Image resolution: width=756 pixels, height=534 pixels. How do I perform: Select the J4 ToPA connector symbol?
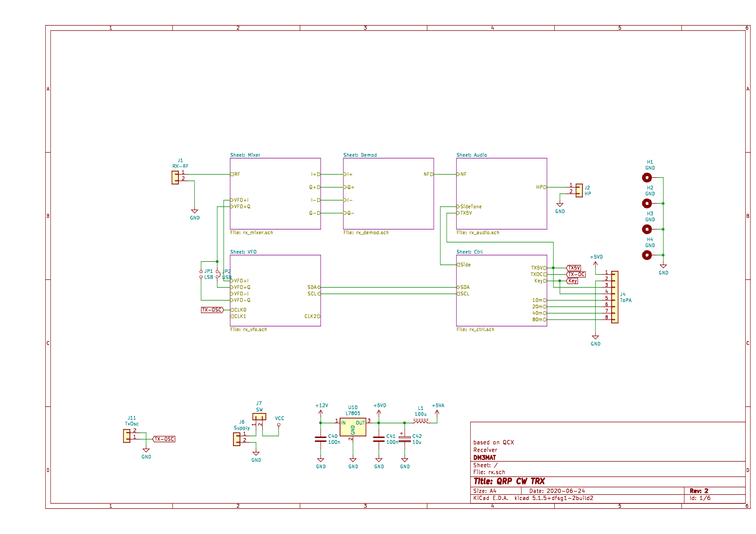point(615,297)
